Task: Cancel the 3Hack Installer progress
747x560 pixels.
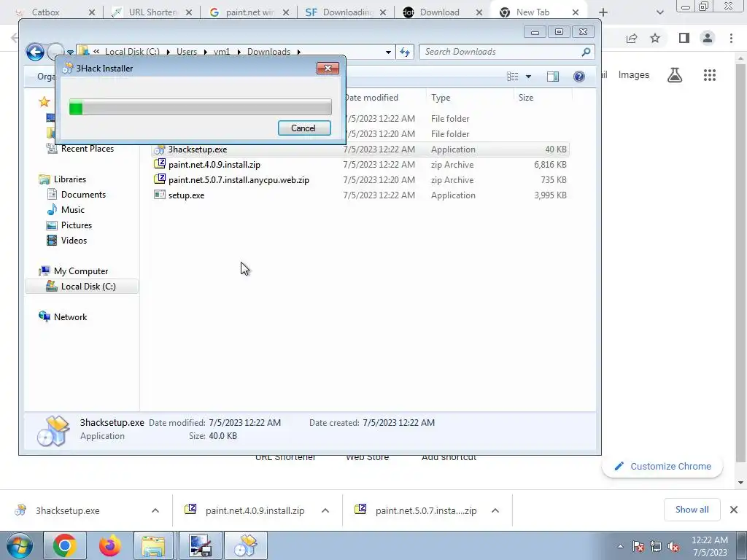Action: pyautogui.click(x=304, y=128)
